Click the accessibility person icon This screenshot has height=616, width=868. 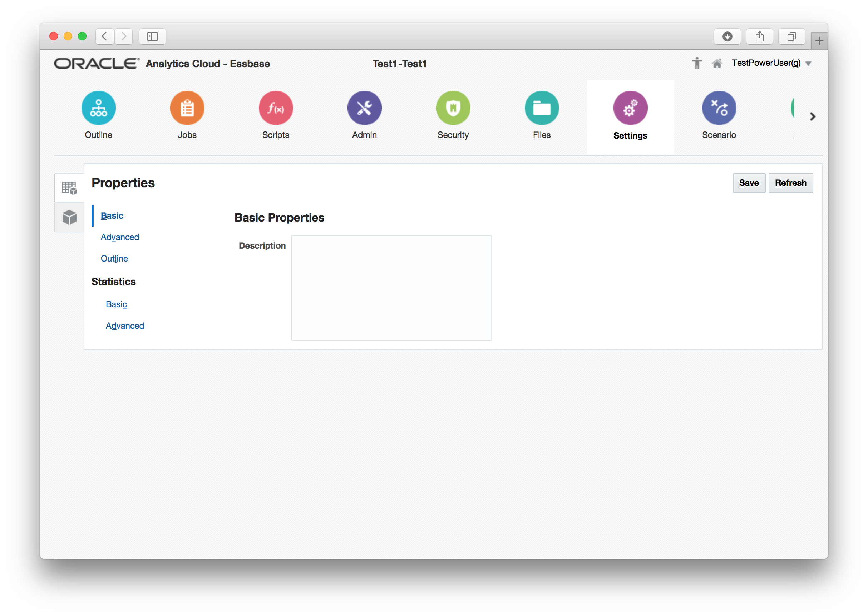click(x=697, y=63)
